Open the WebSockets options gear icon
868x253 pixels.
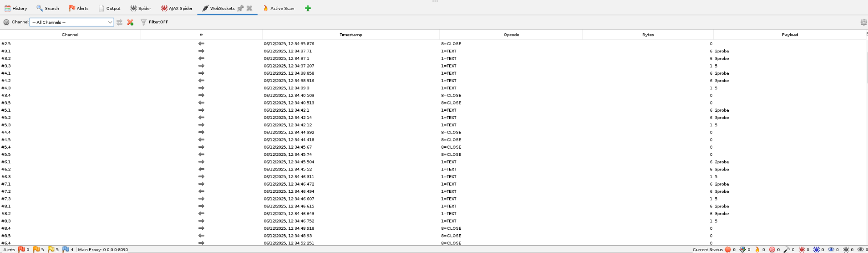point(863,22)
